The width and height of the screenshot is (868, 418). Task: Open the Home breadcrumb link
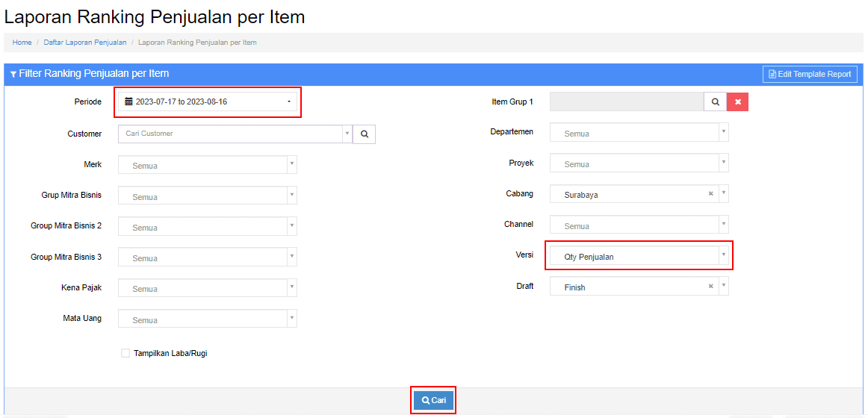pos(22,42)
